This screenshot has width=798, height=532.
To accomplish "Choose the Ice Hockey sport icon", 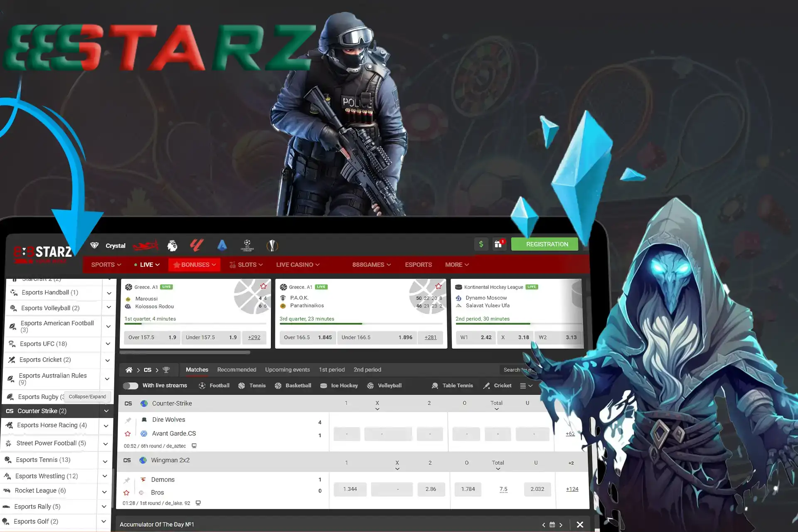I will point(323,385).
